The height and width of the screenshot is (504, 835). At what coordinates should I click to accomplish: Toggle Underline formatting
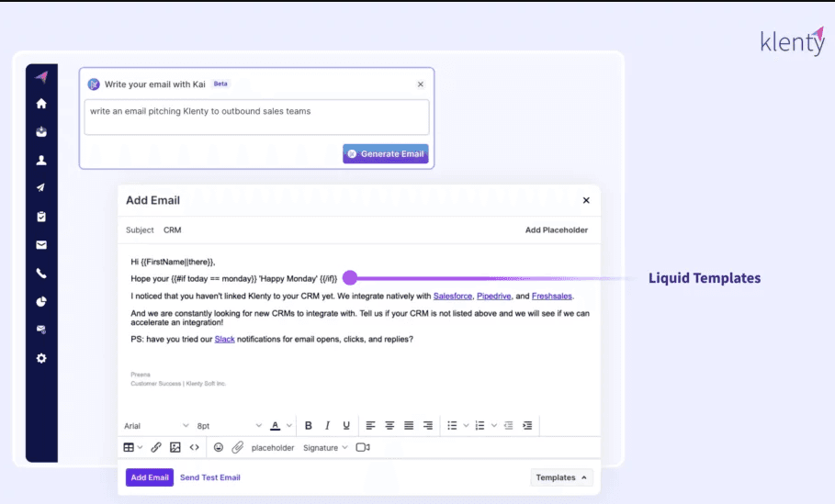346,425
